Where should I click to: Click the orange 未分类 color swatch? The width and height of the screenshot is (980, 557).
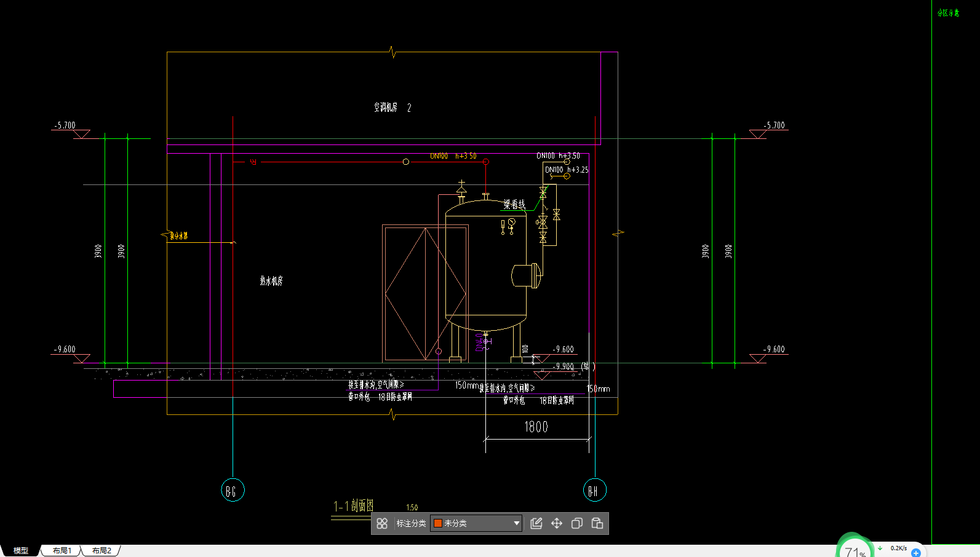coord(438,523)
